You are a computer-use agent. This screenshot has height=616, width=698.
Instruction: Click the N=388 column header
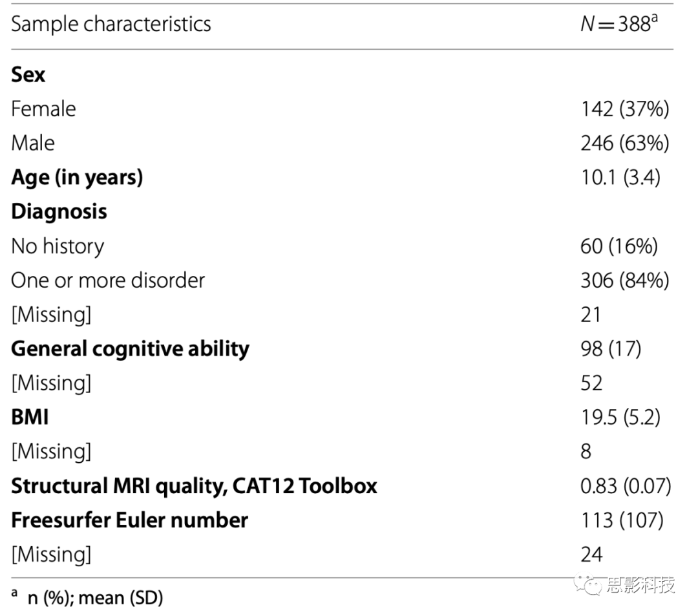[x=619, y=23]
